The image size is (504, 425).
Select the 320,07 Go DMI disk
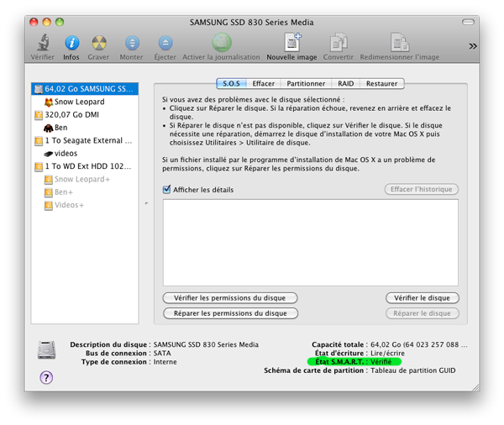click(x=85, y=114)
